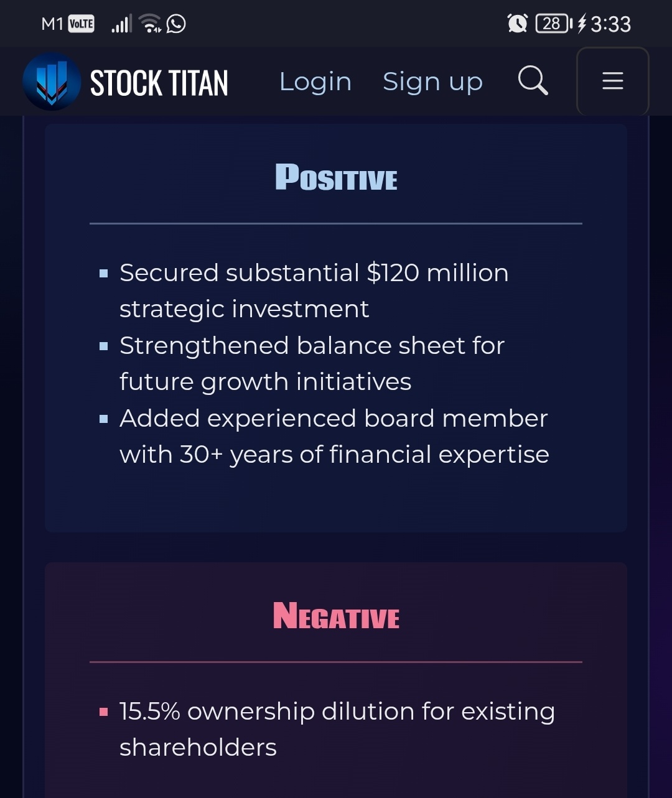The width and height of the screenshot is (672, 798).
Task: Open the hamburger menu button
Action: [613, 81]
